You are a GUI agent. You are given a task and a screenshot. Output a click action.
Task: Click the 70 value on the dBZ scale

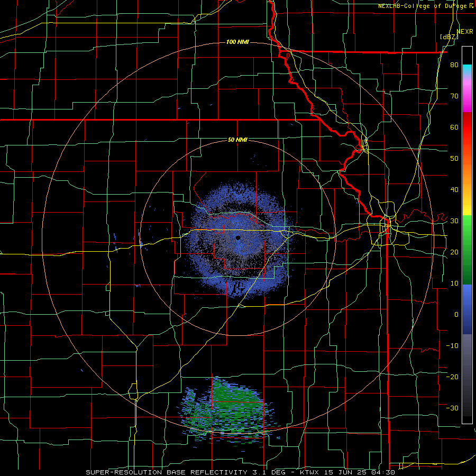point(454,96)
